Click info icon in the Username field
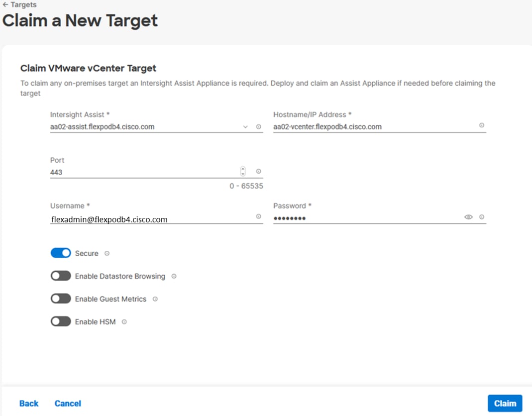Screen dimensions: 532x416 coord(259,216)
